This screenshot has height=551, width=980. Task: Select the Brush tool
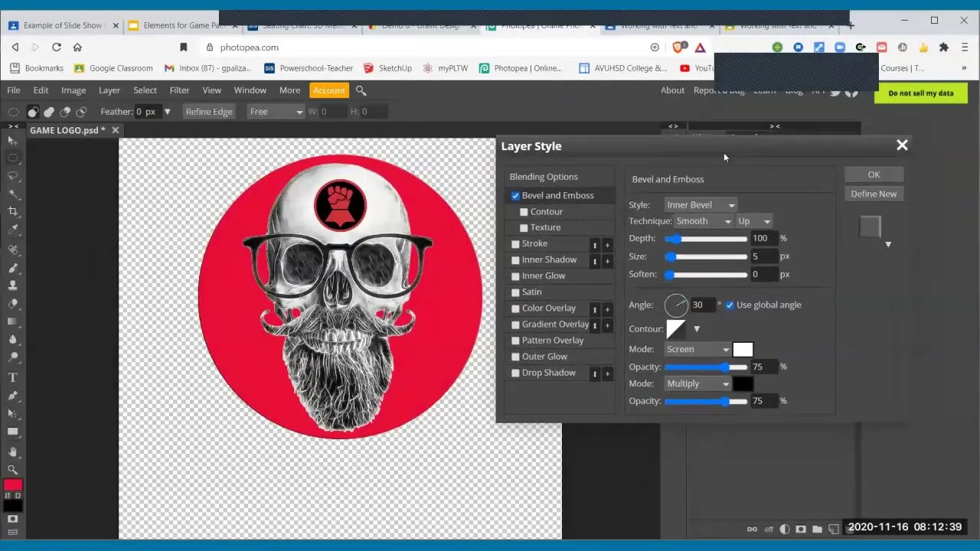tap(12, 268)
